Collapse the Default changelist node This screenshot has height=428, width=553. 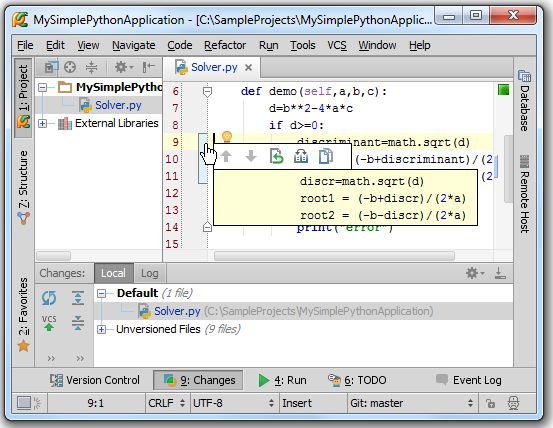pyautogui.click(x=102, y=293)
